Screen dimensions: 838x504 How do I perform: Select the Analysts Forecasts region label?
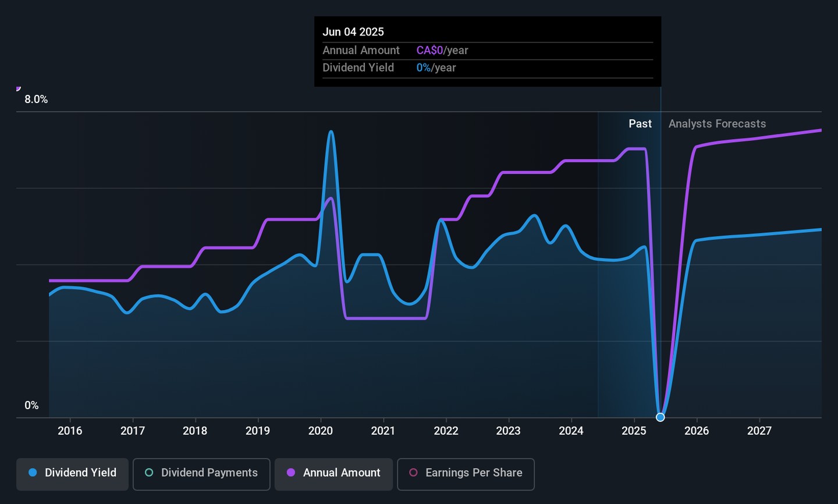pyautogui.click(x=717, y=124)
